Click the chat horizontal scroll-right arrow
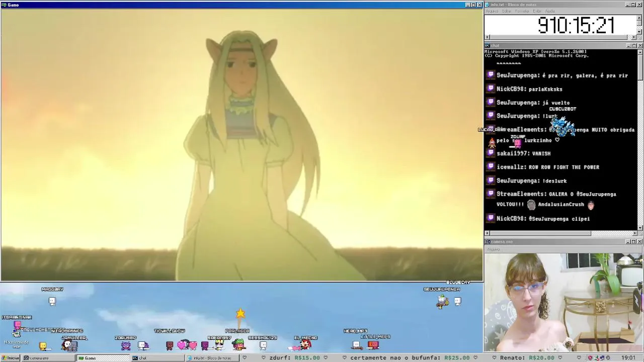 [x=634, y=233]
